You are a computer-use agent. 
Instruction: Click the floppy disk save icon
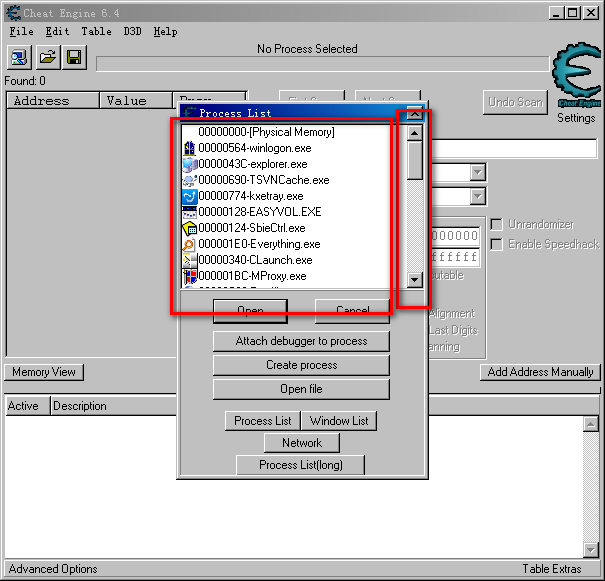74,58
